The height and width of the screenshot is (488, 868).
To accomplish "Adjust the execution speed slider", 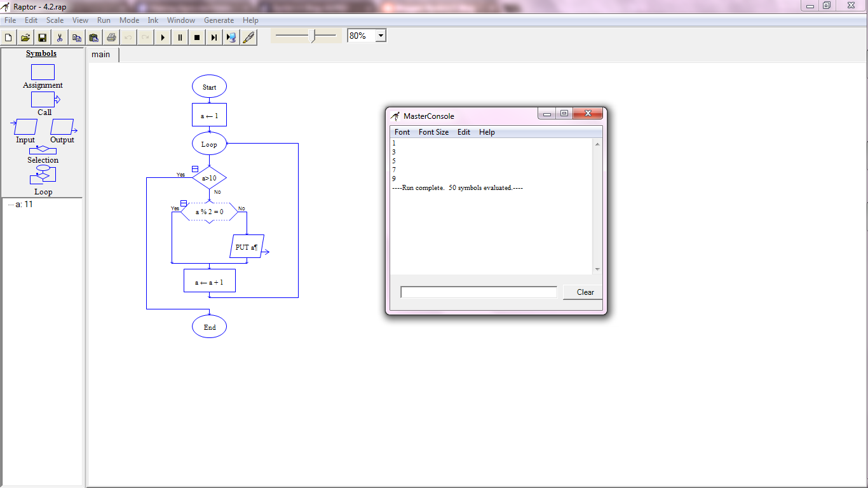I will [x=312, y=36].
